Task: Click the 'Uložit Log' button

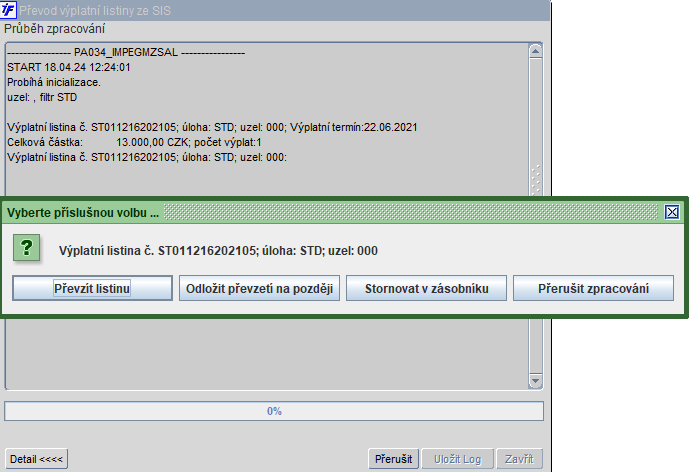Action: pyautogui.click(x=457, y=459)
